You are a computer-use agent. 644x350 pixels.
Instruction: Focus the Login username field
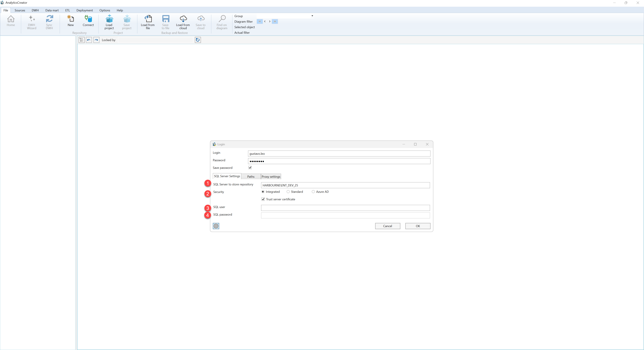click(x=339, y=153)
